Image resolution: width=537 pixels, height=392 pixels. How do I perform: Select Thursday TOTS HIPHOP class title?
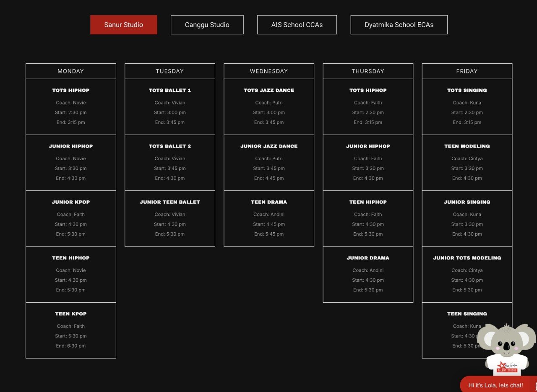point(368,90)
